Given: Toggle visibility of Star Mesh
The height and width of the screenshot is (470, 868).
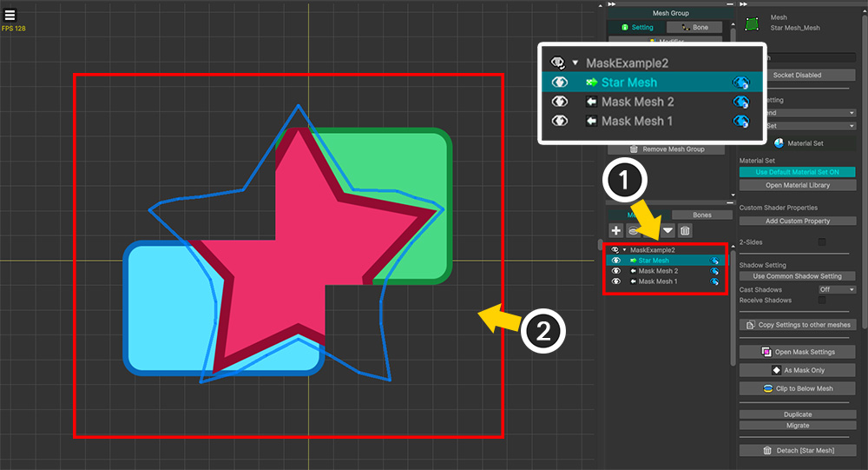Looking at the screenshot, I should [615, 261].
